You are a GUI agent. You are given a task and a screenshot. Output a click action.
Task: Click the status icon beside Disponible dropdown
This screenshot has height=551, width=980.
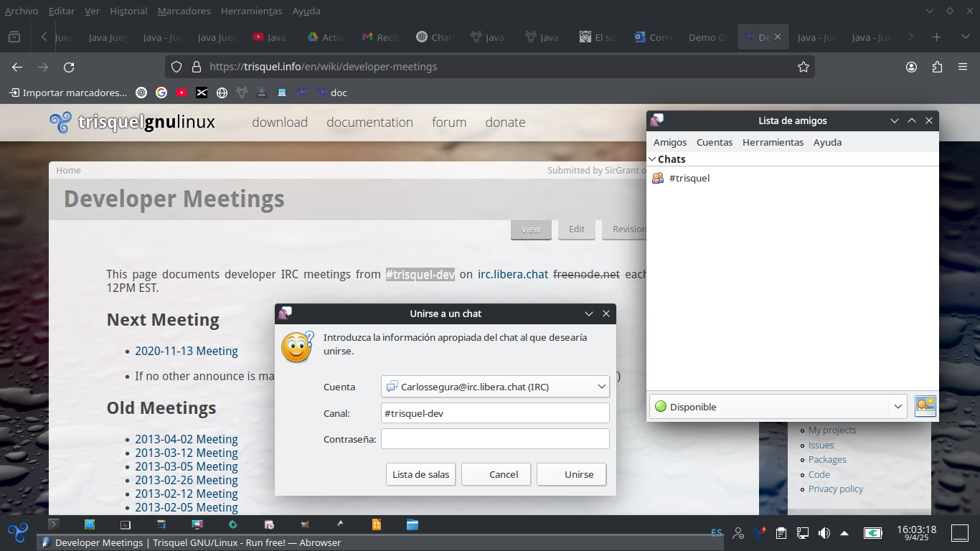click(x=925, y=406)
